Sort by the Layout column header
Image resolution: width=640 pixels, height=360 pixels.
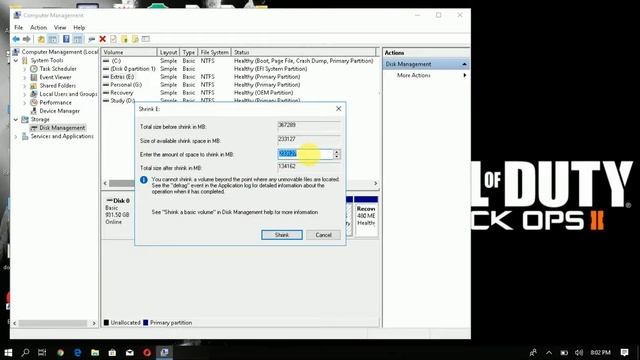click(x=169, y=52)
